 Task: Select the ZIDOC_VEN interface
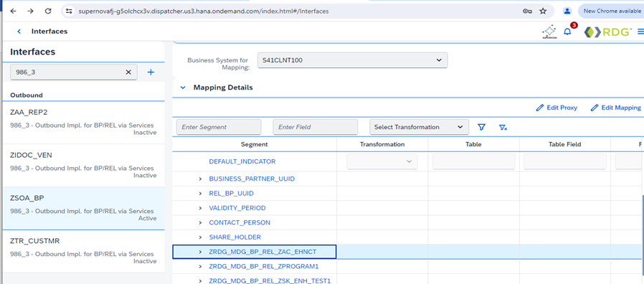(83, 166)
